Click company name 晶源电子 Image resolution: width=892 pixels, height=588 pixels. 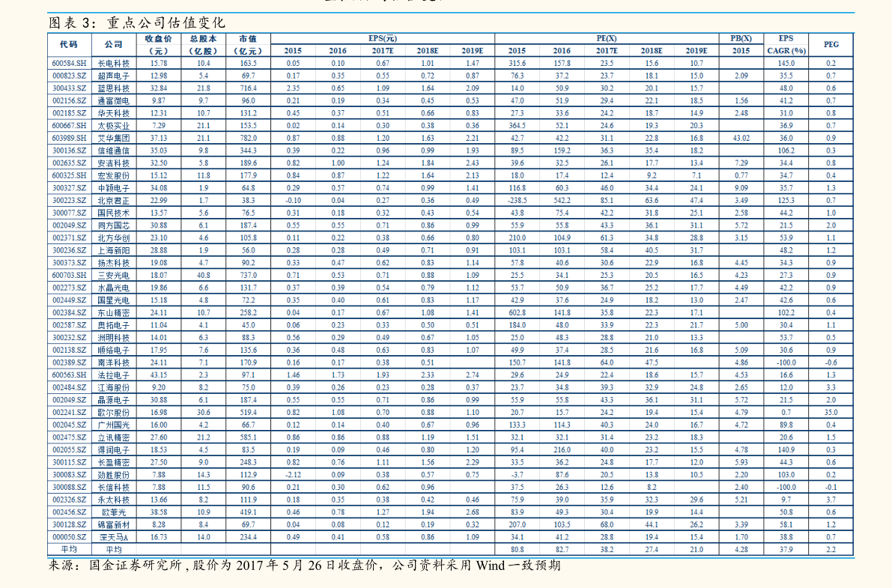pos(113,400)
